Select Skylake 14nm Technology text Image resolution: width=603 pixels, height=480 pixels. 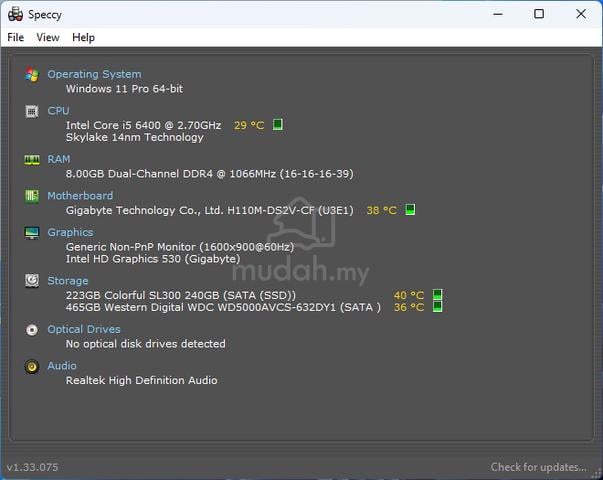pyautogui.click(x=135, y=137)
